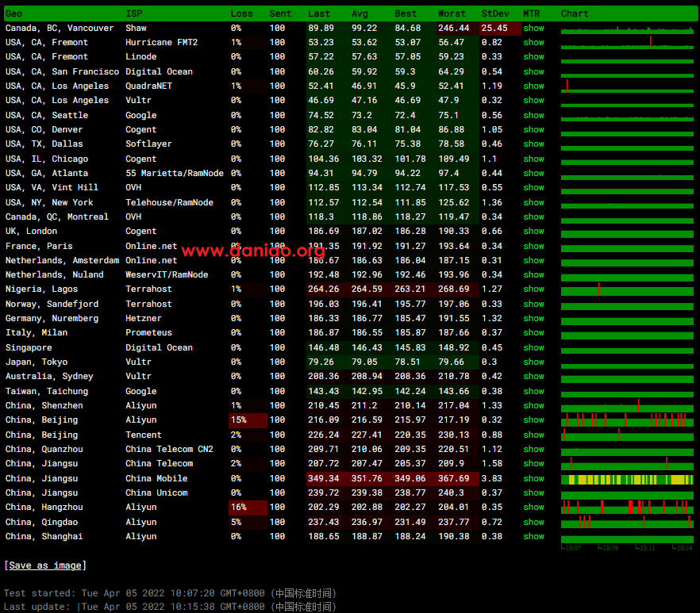The height and width of the screenshot is (613, 700).
Task: Open MTR for France, Paris row
Action: coord(533,246)
